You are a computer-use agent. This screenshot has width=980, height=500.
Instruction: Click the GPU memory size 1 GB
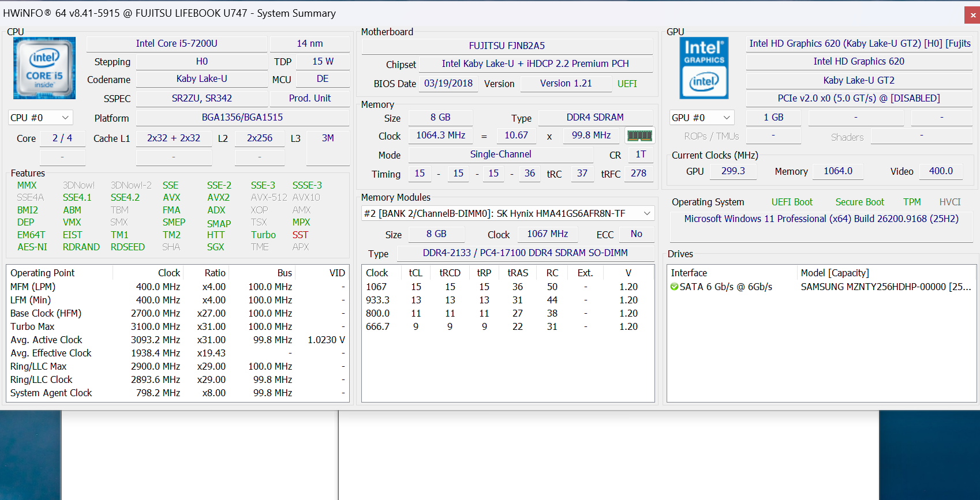click(x=773, y=117)
